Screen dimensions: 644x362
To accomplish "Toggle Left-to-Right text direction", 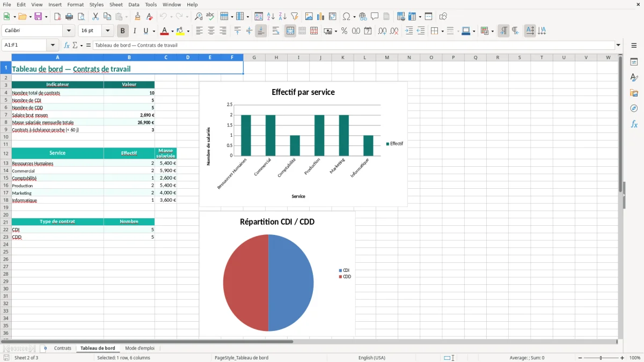I will (503, 31).
